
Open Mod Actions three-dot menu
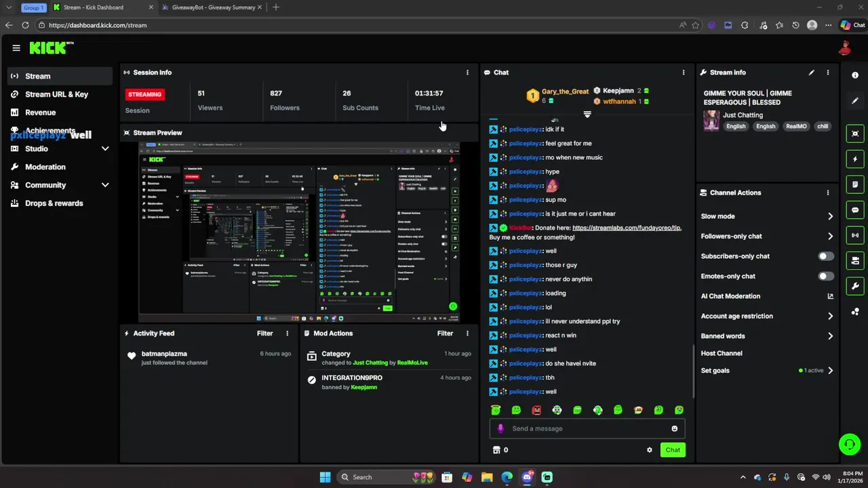pos(467,333)
